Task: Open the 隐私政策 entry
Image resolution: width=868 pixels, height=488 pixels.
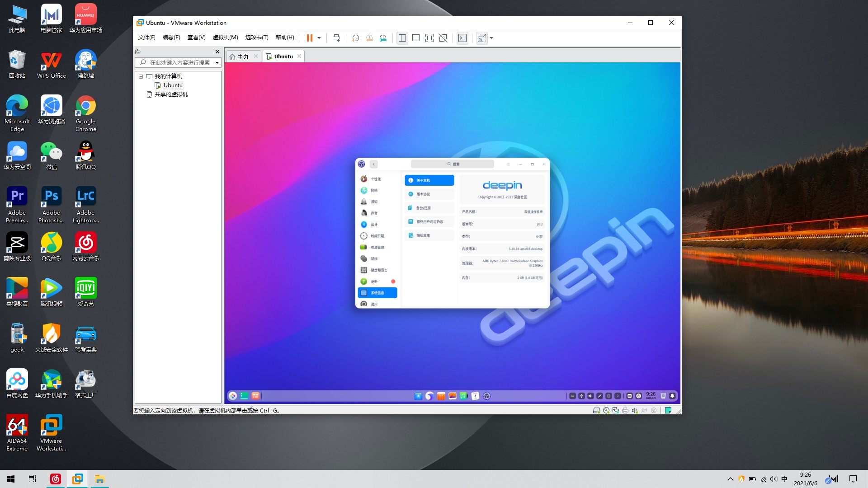Action: (x=429, y=235)
